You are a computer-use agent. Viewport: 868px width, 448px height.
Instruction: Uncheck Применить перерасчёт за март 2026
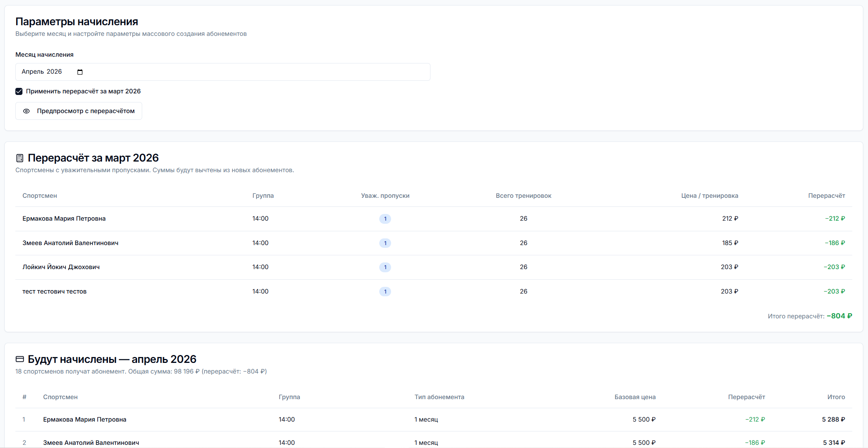pyautogui.click(x=19, y=91)
